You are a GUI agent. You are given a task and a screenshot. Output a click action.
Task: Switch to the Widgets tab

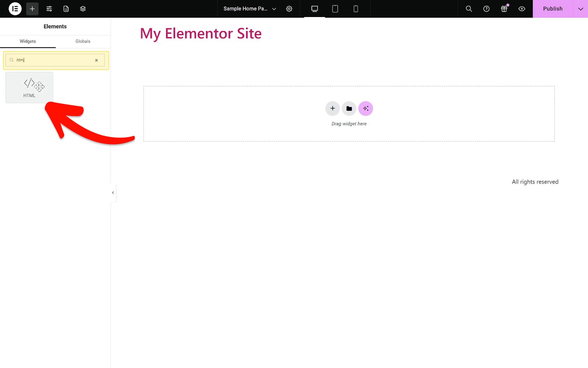28,41
